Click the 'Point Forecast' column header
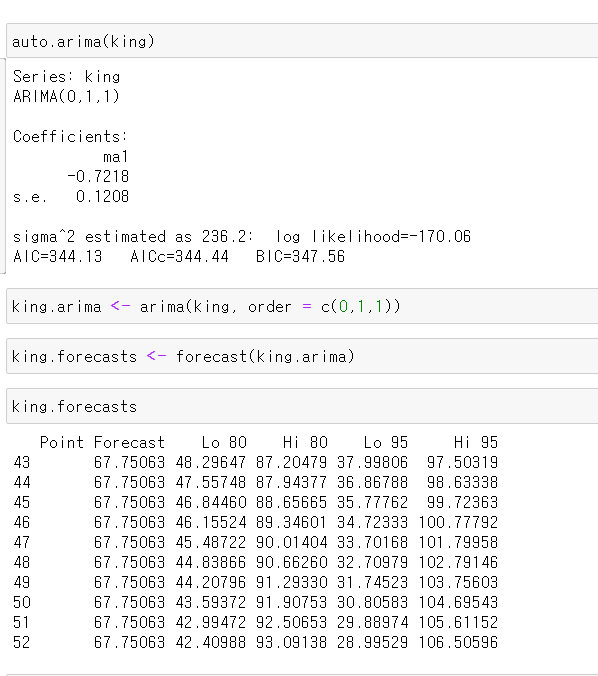 click(102, 442)
